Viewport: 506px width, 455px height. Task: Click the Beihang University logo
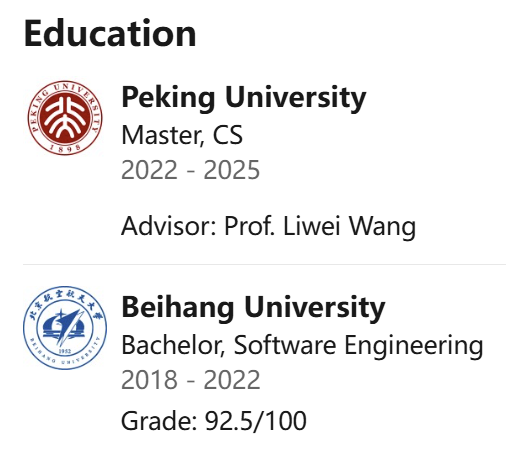(65, 328)
